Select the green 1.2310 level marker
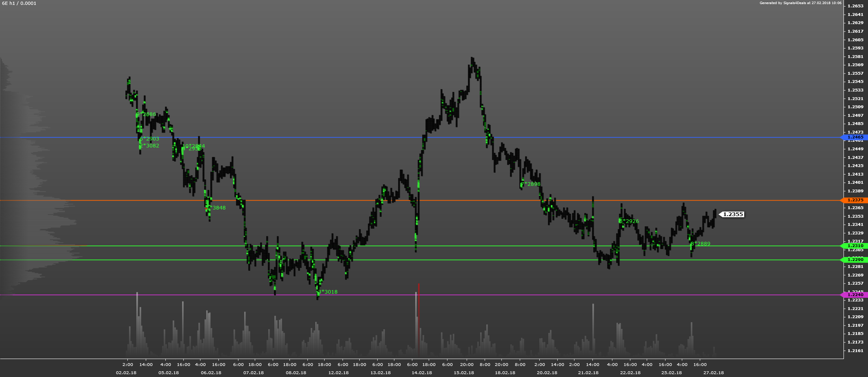The width and height of the screenshot is (868, 377). (x=855, y=246)
